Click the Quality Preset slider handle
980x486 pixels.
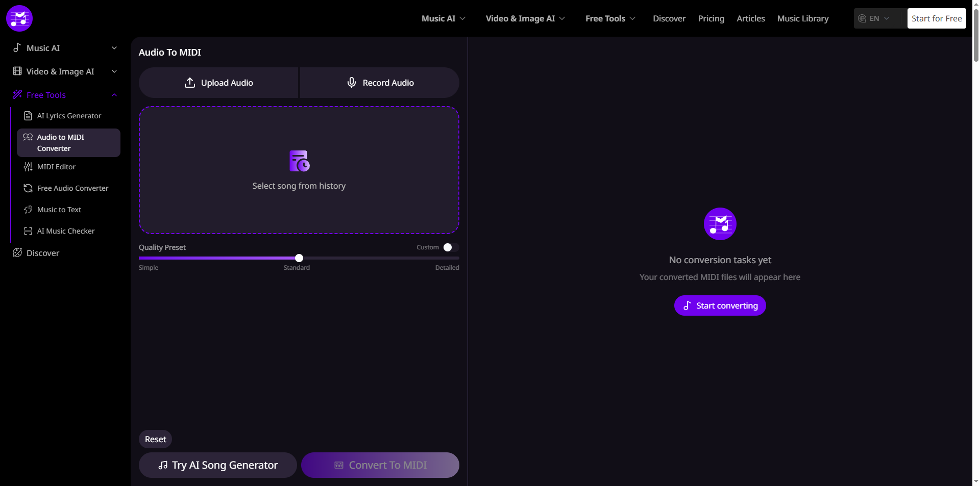299,258
